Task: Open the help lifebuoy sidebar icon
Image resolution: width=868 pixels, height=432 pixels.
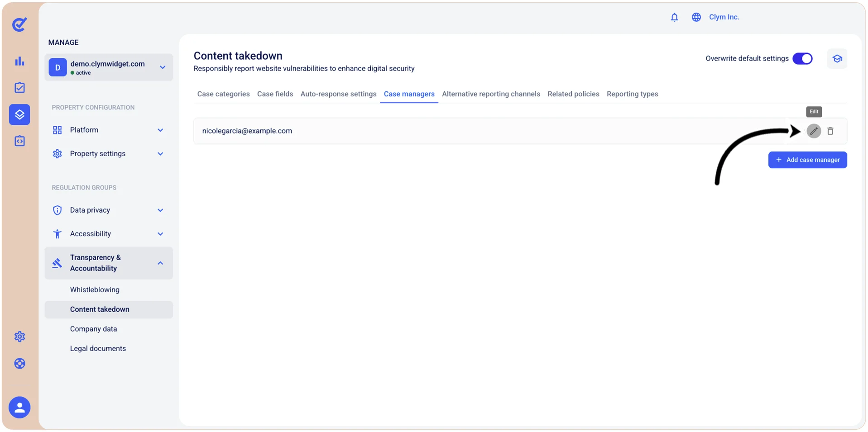Action: (x=19, y=364)
